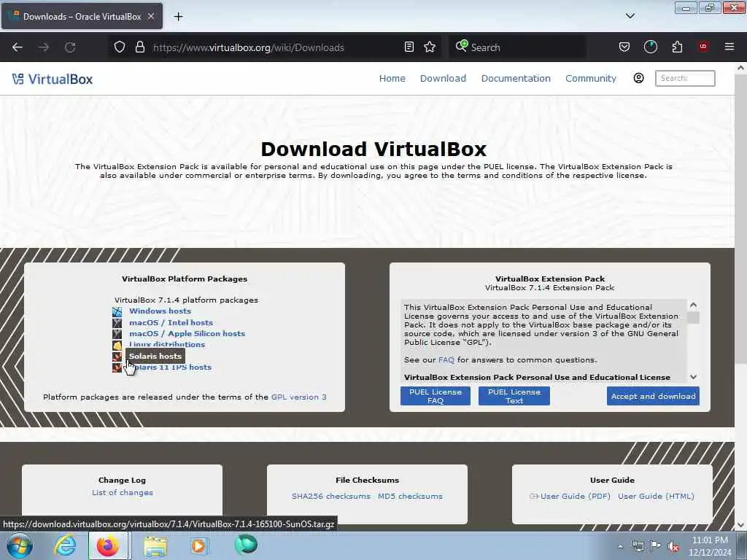Launch Internet Explorer from the taskbar
Image resolution: width=747 pixels, height=560 pixels.
[x=65, y=545]
